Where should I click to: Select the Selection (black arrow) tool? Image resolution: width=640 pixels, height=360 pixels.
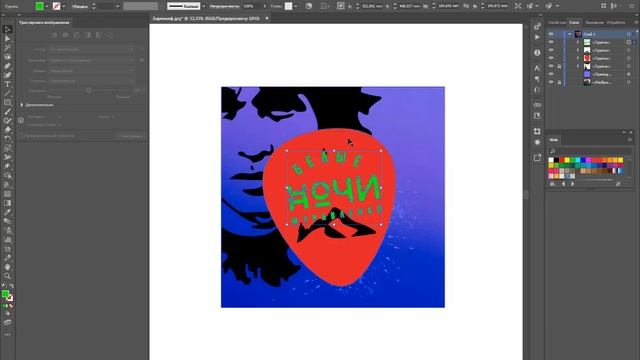click(7, 29)
